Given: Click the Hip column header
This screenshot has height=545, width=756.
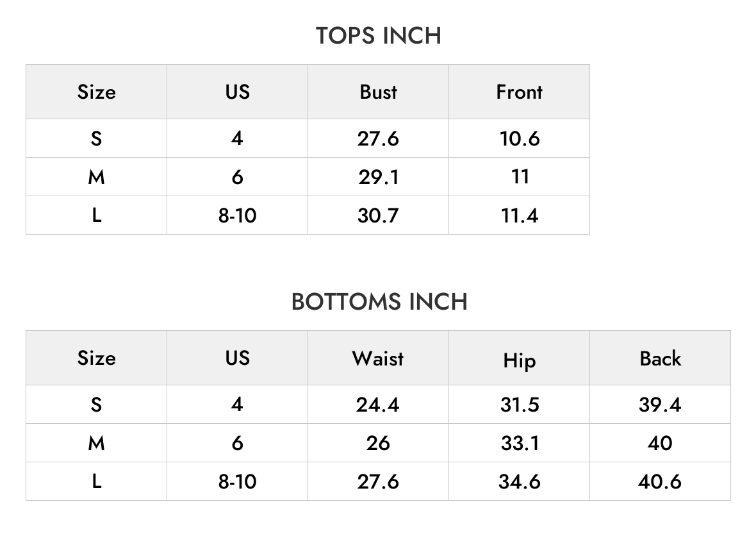Looking at the screenshot, I should coord(519,358).
